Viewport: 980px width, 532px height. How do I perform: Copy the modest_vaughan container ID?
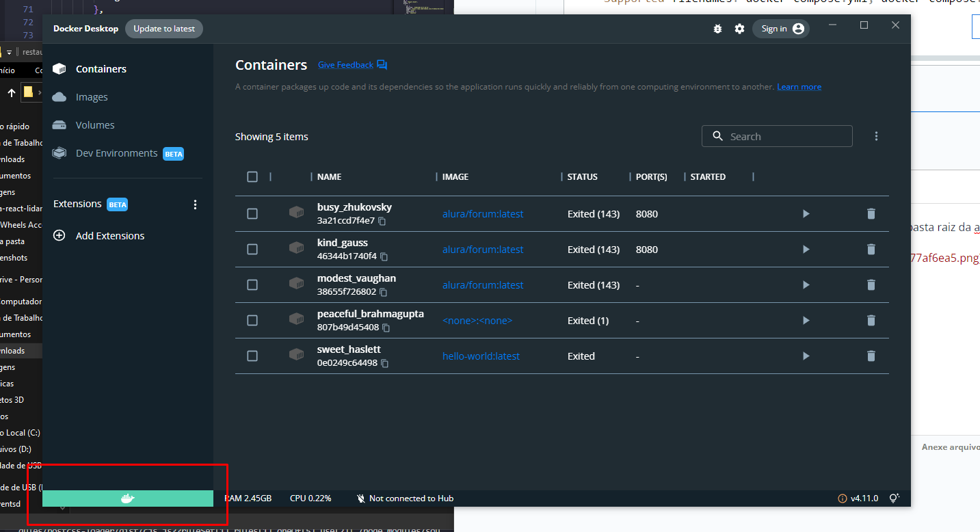click(x=384, y=292)
